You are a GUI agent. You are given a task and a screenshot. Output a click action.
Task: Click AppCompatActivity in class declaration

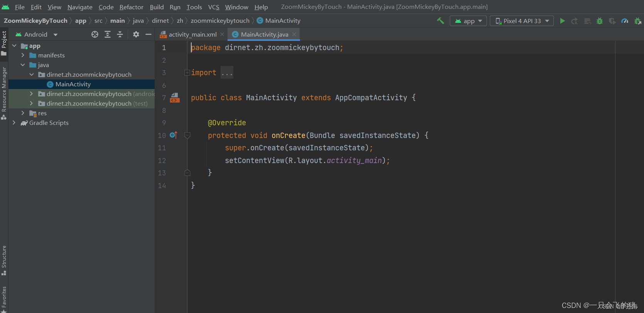pos(371,98)
